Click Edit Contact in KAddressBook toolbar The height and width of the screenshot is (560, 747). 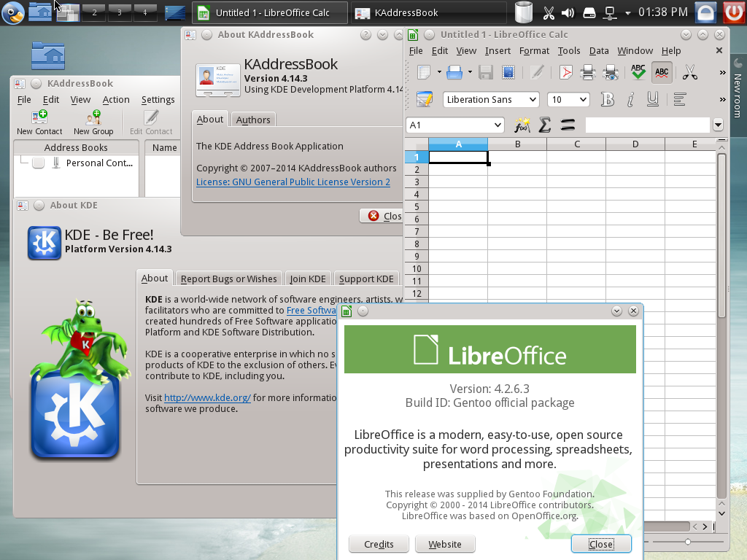click(x=151, y=122)
